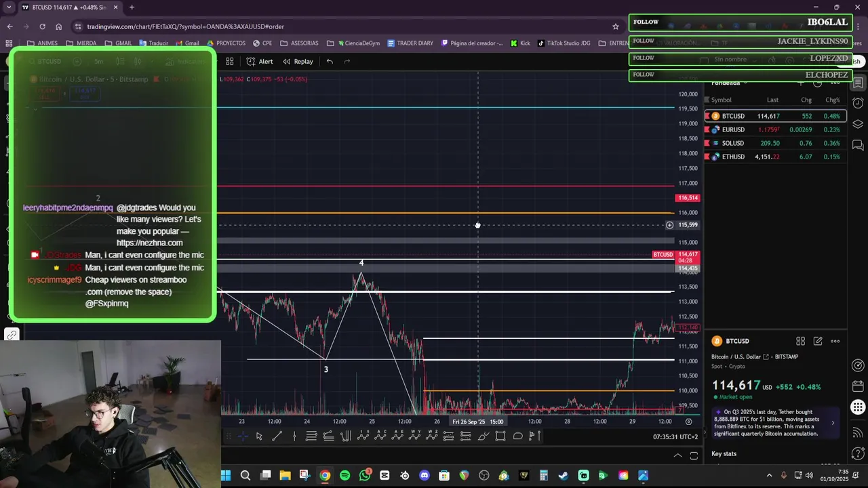Show hidden system tray icons

click(769, 475)
